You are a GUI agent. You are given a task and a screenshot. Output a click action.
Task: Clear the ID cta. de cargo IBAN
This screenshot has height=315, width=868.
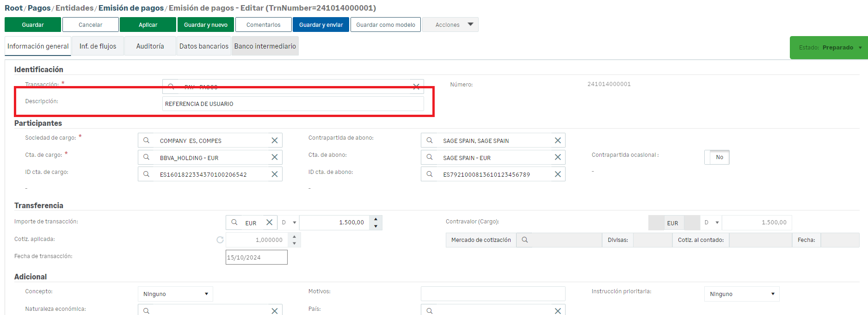[x=274, y=174]
